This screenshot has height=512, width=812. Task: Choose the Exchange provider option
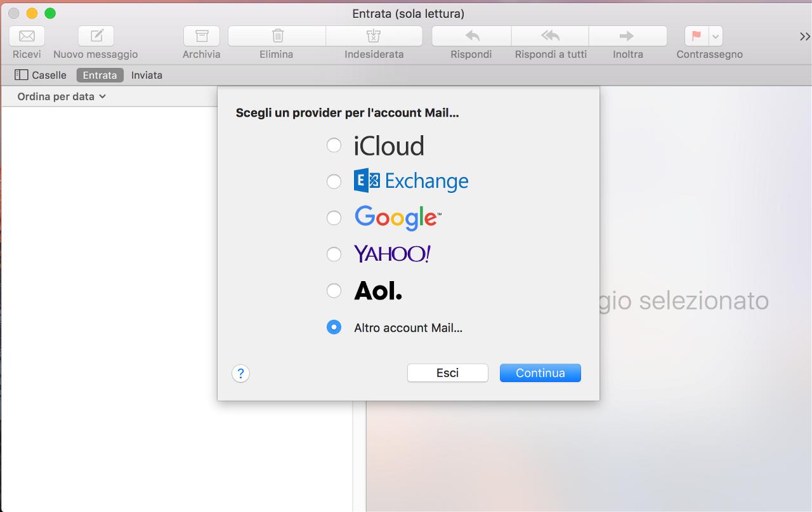tap(334, 182)
